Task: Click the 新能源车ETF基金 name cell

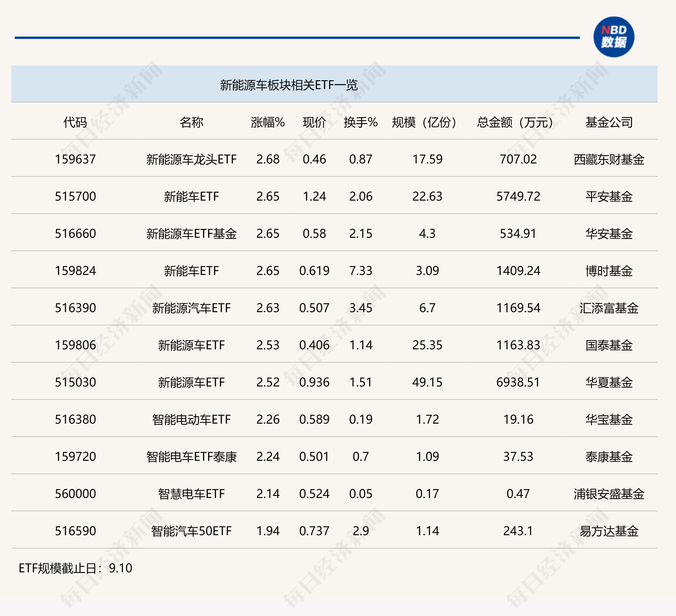Action: [191, 233]
